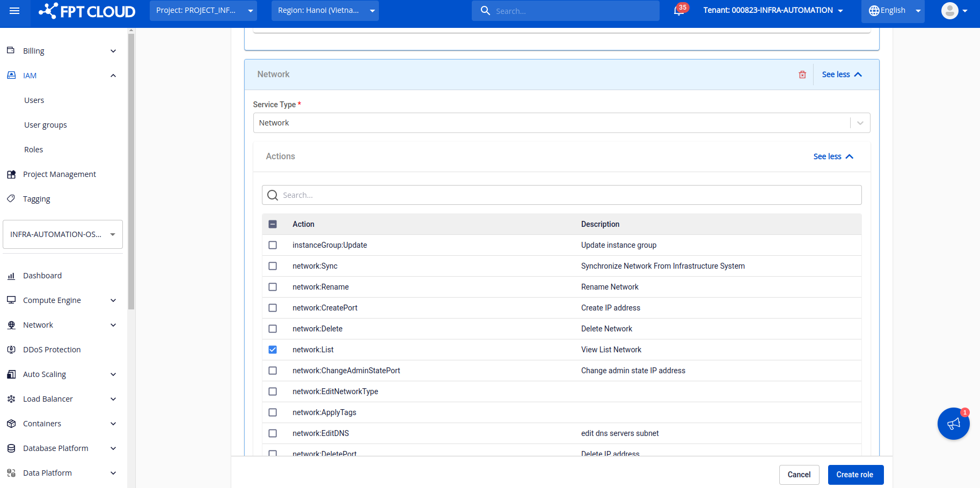This screenshot has width=980, height=488.
Task: Click the Dashboard chart icon
Action: point(11,276)
